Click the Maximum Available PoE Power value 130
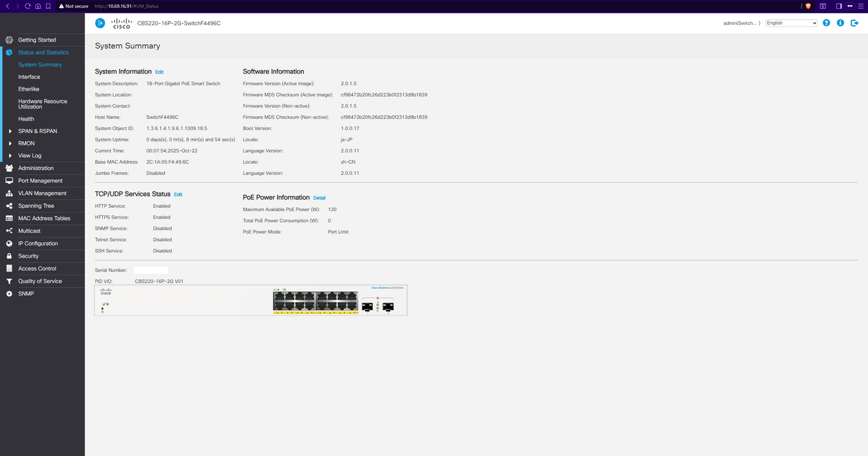Screen dimensions: 868x456 click(332, 210)
